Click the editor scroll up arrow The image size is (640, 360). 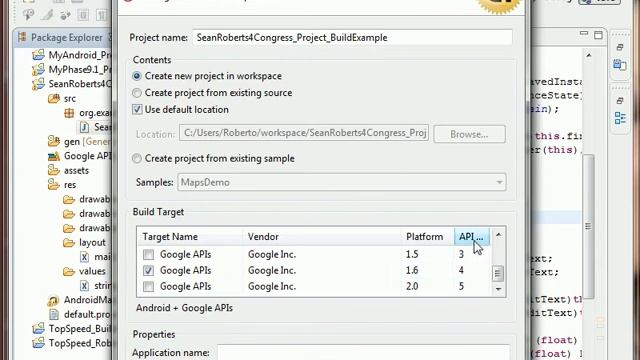589,55
